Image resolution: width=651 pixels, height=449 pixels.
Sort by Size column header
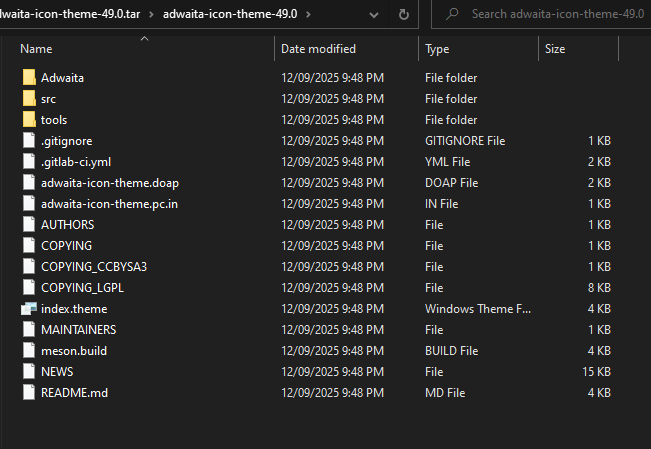(555, 48)
